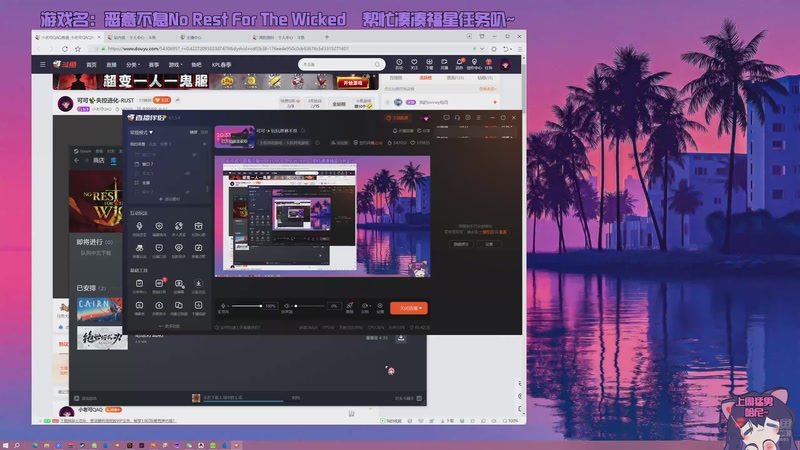Open the CAIRN game thumbnail in Steam
The width and height of the screenshot is (800, 450).
(99, 310)
